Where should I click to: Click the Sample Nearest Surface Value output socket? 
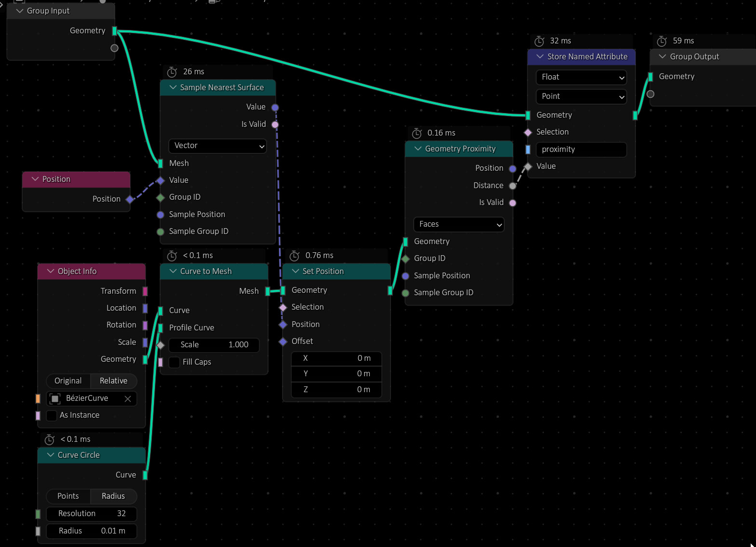click(275, 107)
